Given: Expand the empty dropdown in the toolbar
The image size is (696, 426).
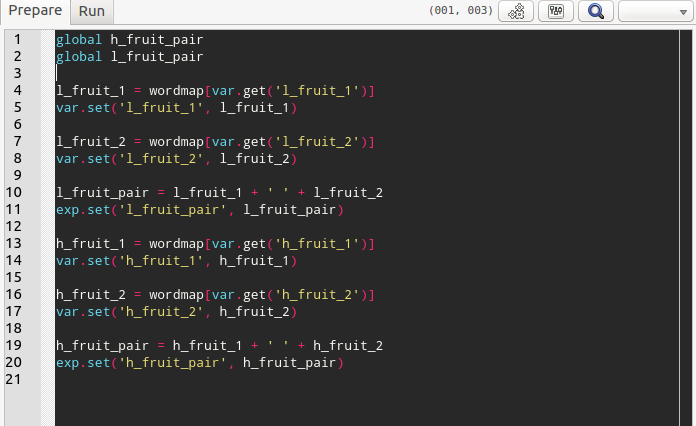Looking at the screenshot, I should pyautogui.click(x=655, y=11).
